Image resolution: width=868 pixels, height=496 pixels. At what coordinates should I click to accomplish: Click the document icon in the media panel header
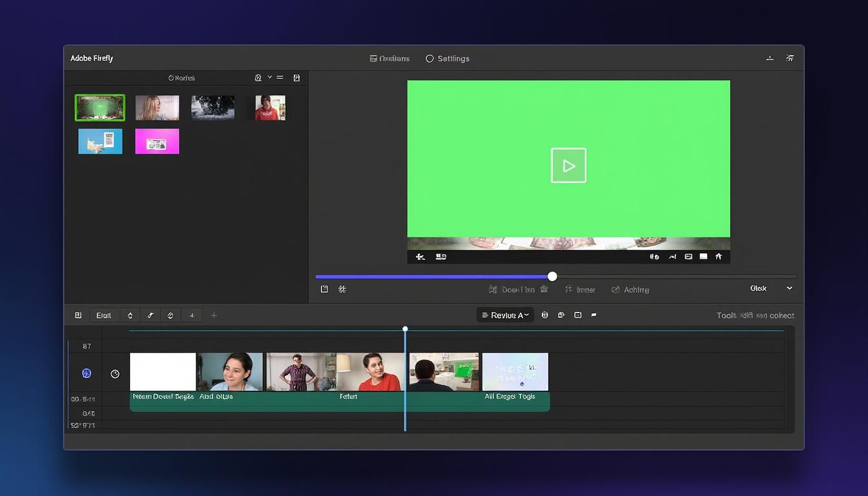[296, 78]
